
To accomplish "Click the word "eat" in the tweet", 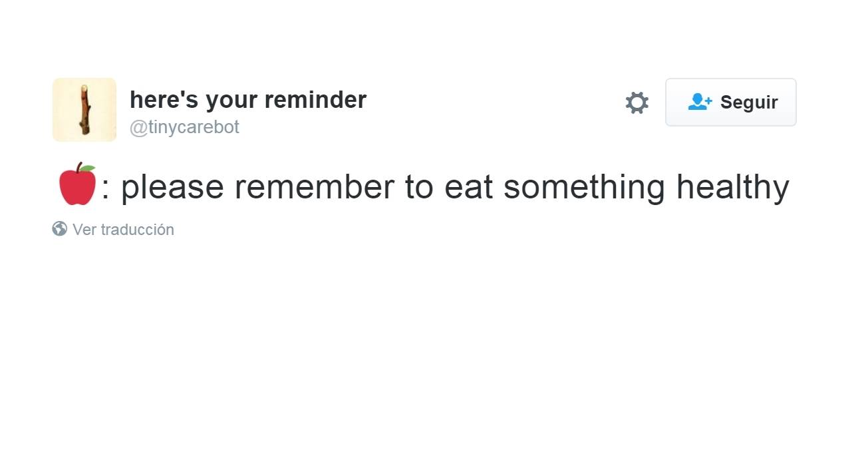I will [468, 187].
